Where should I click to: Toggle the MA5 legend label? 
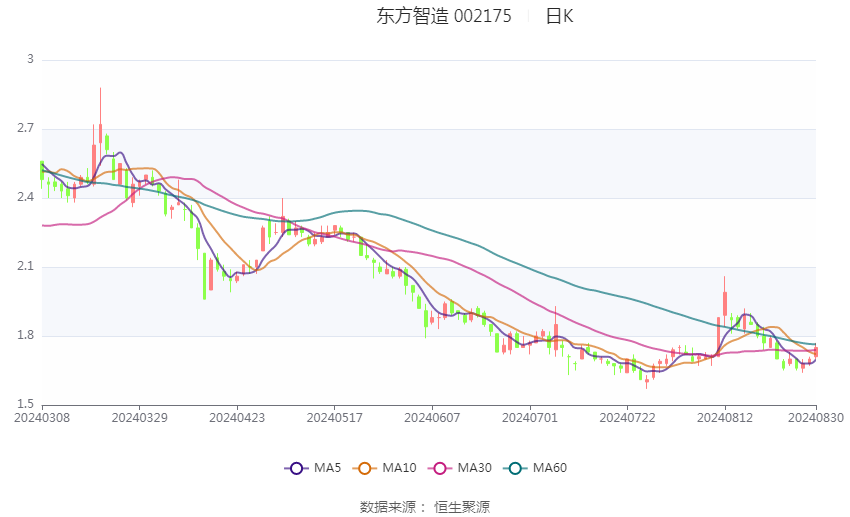tap(327, 468)
